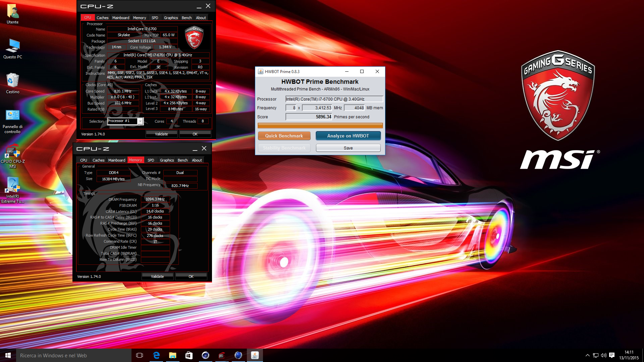Click the Core Voltage value 1.344 V
The width and height of the screenshot is (644, 362).
tap(165, 47)
